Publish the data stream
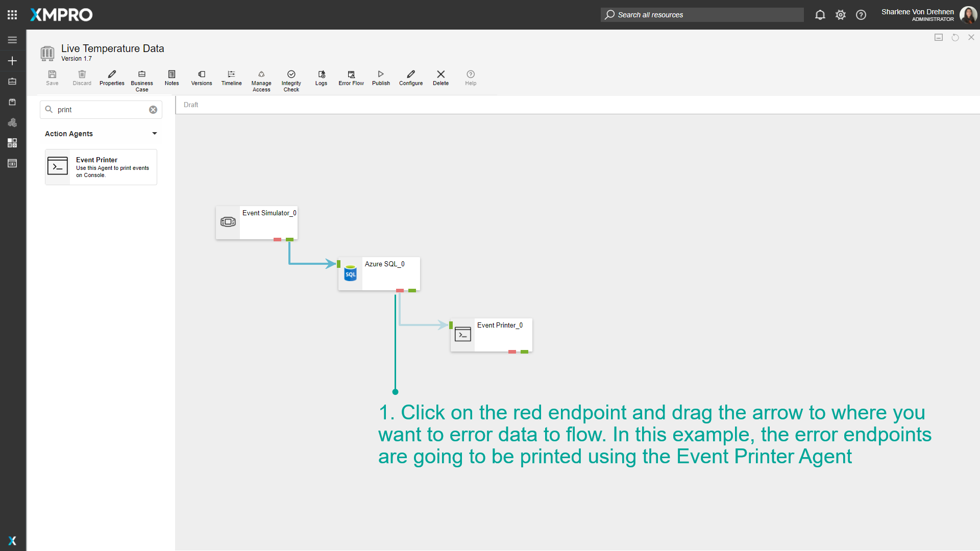This screenshot has height=551, width=980. (380, 78)
